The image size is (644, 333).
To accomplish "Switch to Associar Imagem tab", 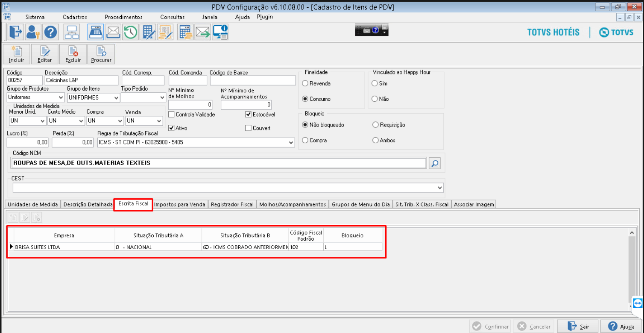I will click(474, 204).
